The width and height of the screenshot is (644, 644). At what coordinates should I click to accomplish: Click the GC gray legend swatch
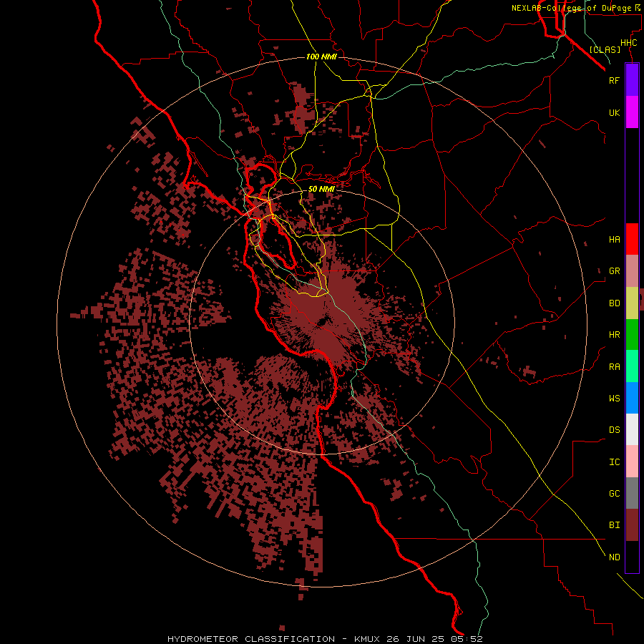(x=632, y=493)
